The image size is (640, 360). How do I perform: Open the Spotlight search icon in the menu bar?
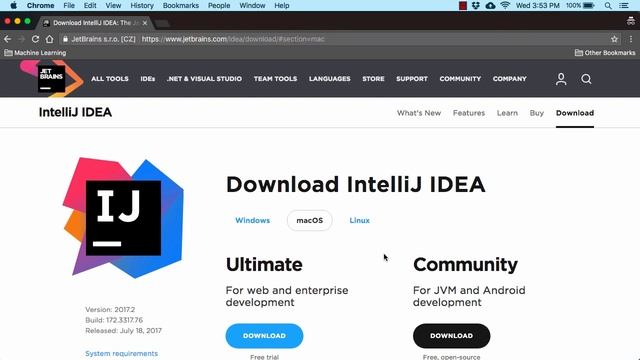coord(608,5)
